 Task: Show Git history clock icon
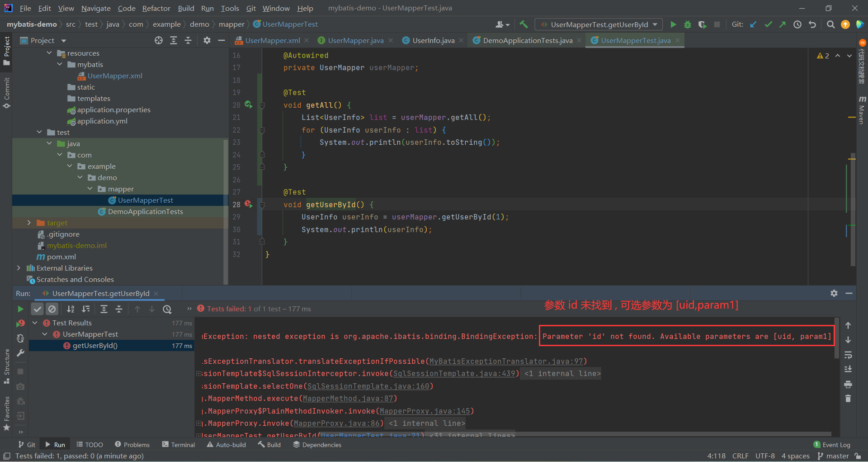tap(797, 24)
